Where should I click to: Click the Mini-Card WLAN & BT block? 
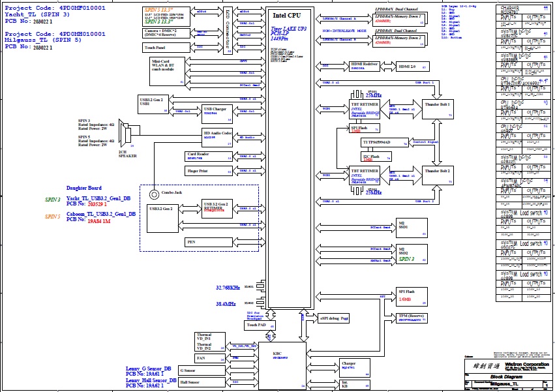[167, 72]
